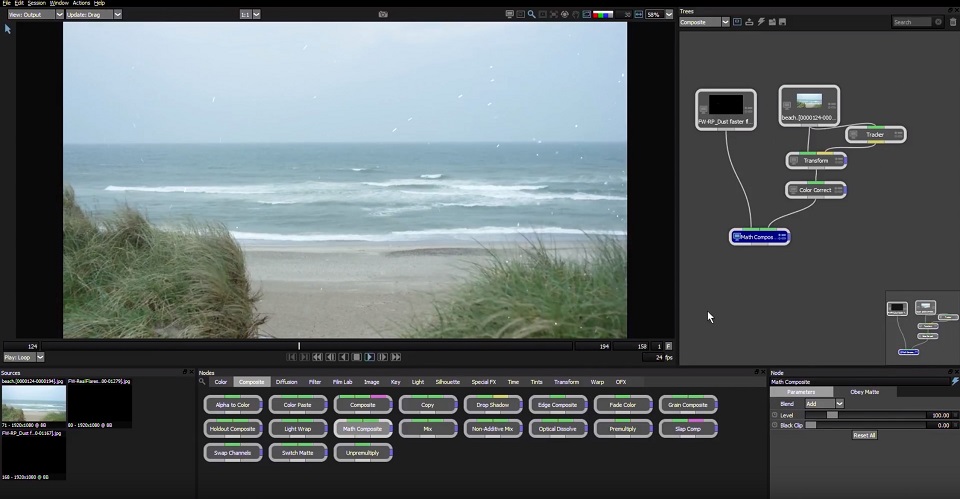Select the Transform node in tree
This screenshot has width=960, height=499.
click(x=816, y=160)
